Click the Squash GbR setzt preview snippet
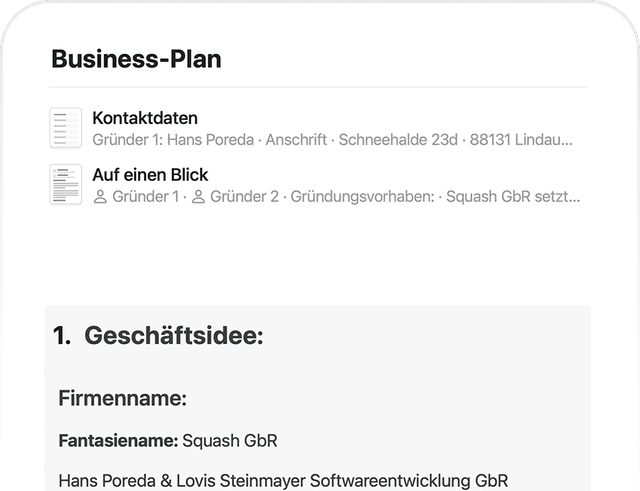Screen dimensions: 640x491 (512, 197)
